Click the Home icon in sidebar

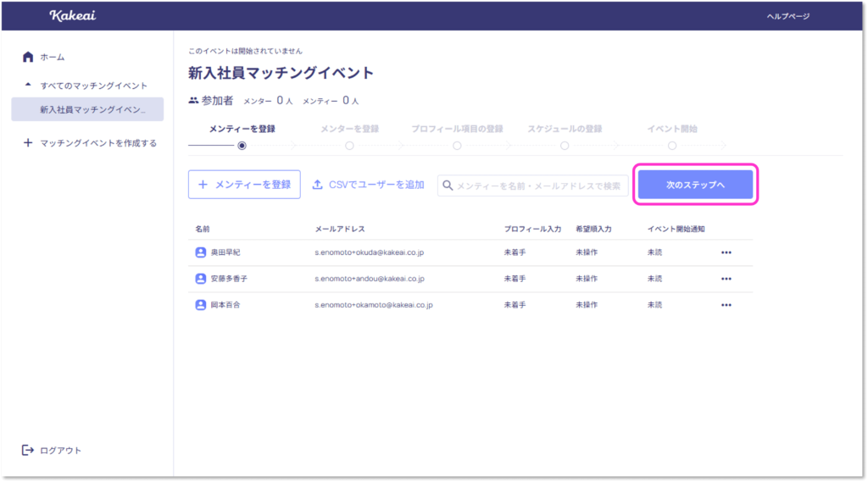click(x=28, y=57)
